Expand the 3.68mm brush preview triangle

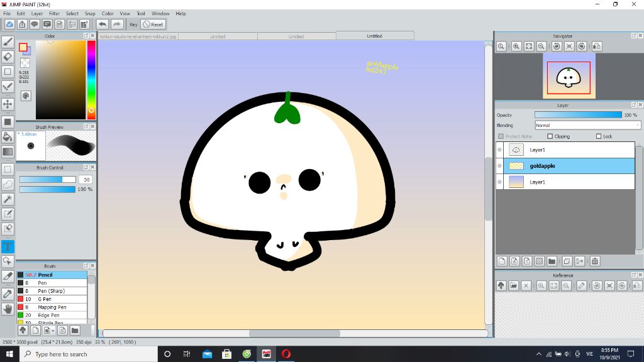click(x=19, y=134)
